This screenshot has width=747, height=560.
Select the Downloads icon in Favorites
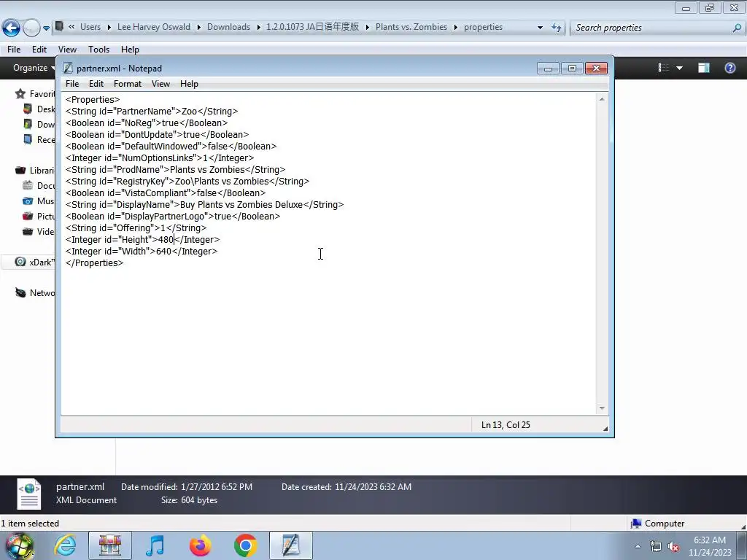28,124
